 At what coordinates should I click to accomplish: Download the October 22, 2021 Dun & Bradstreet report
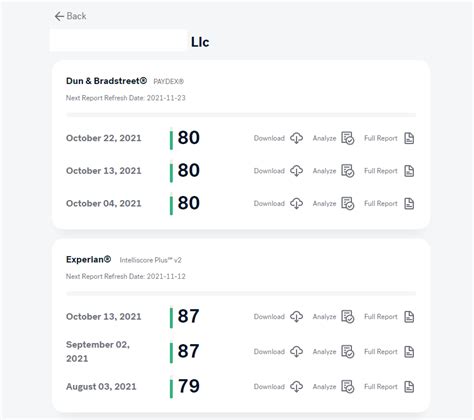click(296, 138)
